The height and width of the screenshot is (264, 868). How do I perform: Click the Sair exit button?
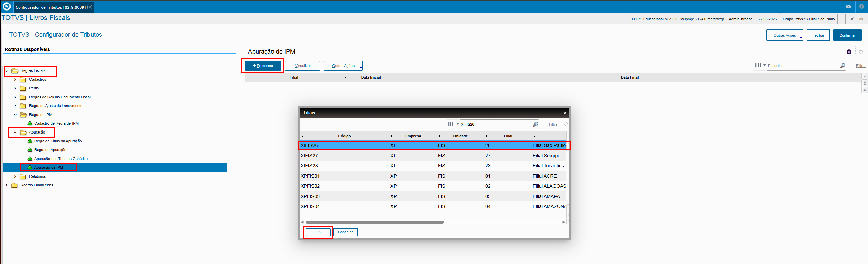coord(856,19)
